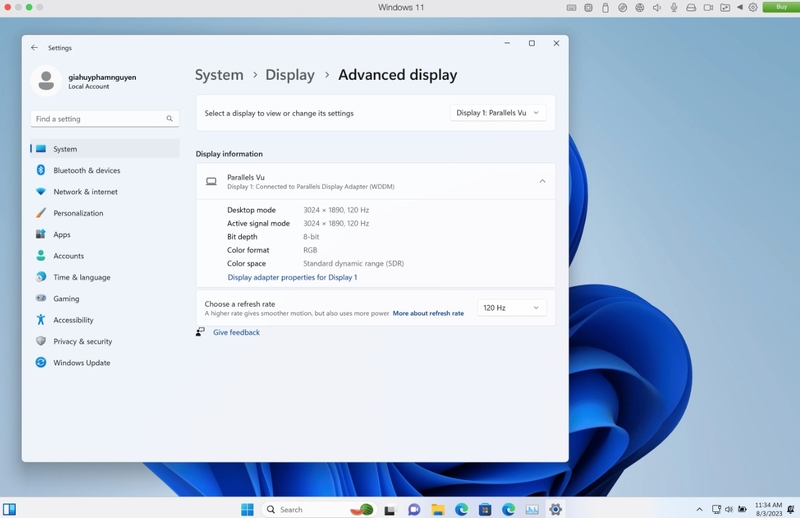This screenshot has height=518, width=800.
Task: Click the Parallels shared folder icon
Action: pyautogui.click(x=725, y=8)
